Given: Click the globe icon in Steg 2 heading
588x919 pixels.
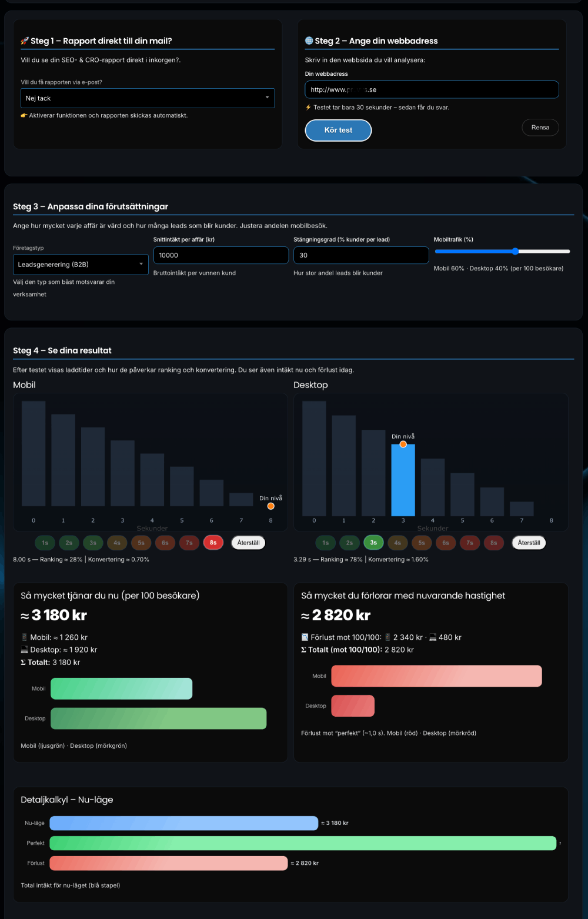Looking at the screenshot, I should pos(309,41).
